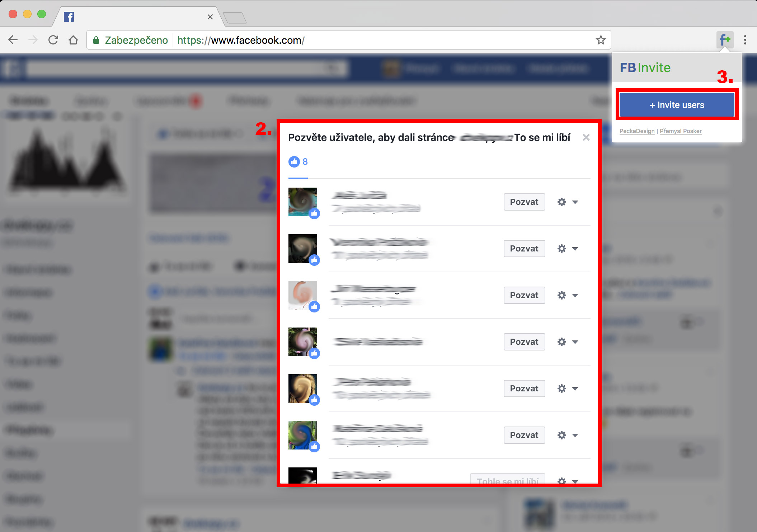Click Pozvat for the first person
The image size is (757, 532).
pos(524,202)
